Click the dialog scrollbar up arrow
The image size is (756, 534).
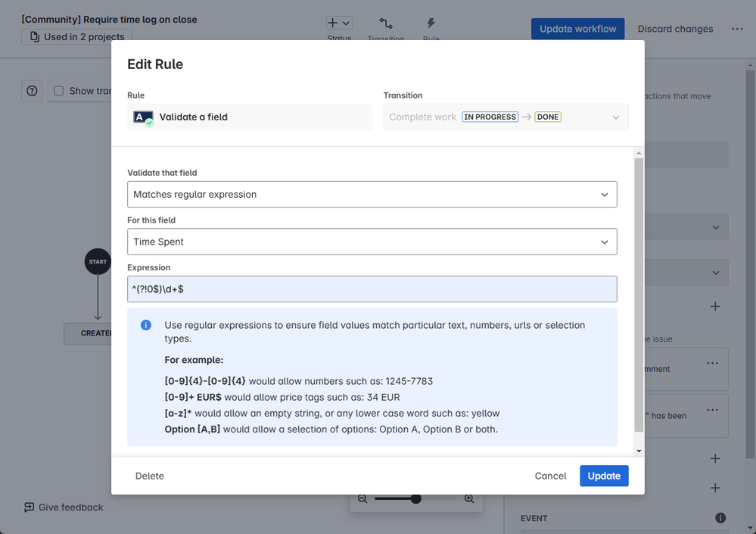(x=639, y=153)
